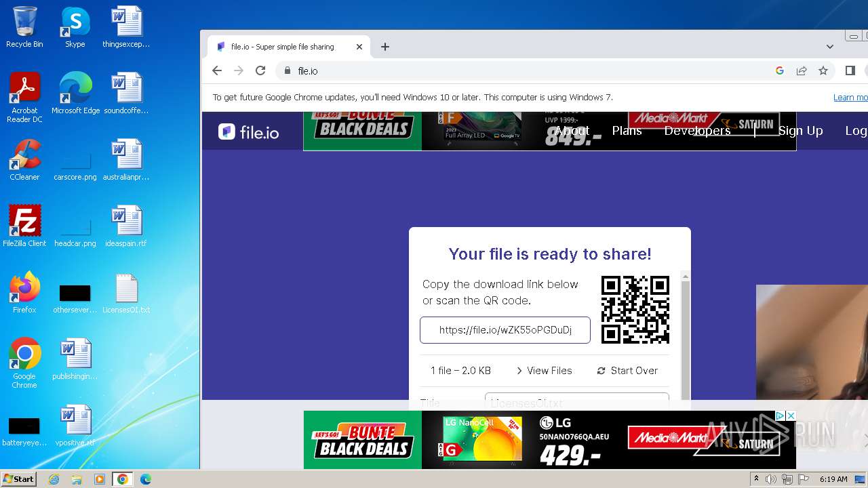
Task: Open the Recycle Bin desktop icon
Action: [24, 27]
